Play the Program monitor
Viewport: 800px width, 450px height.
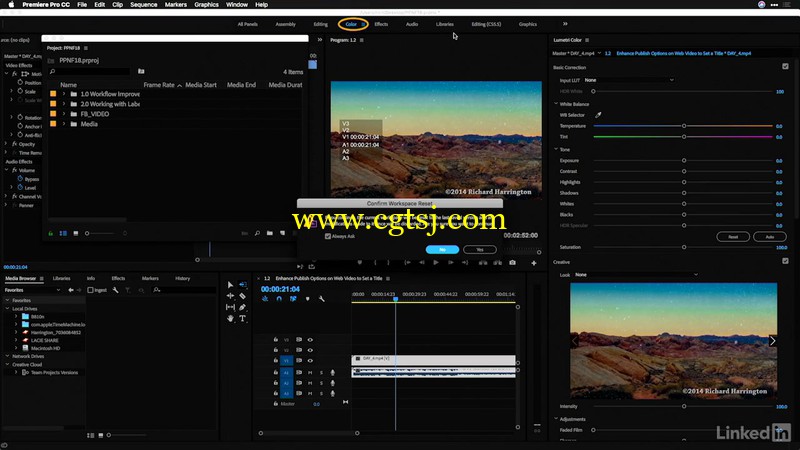[436, 263]
